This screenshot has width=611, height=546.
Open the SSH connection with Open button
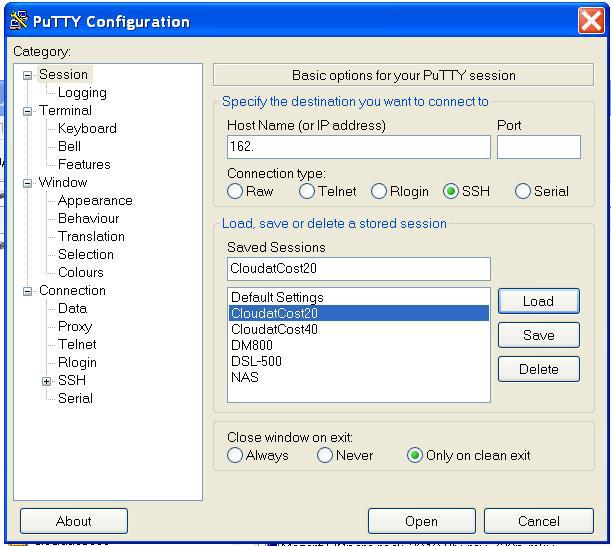[422, 521]
